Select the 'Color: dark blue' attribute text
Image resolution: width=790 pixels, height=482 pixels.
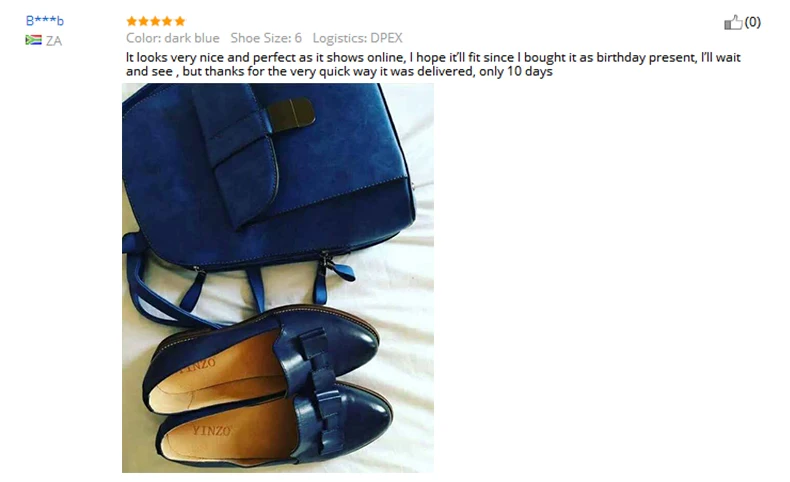173,38
